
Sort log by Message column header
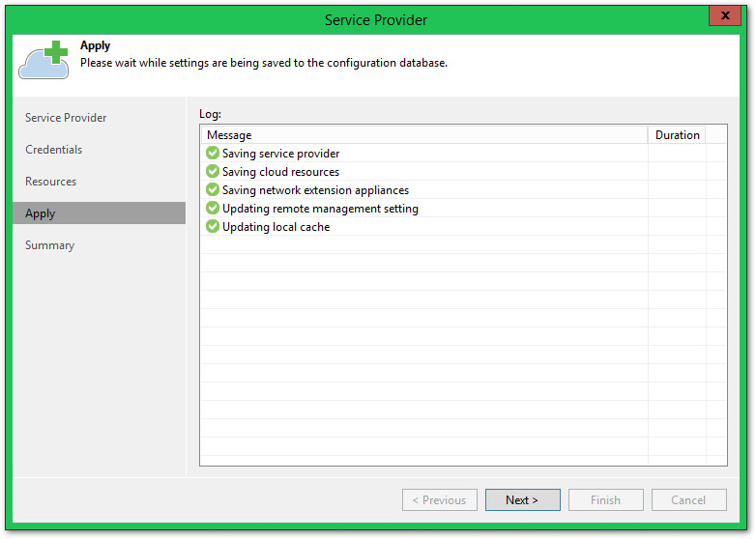pyautogui.click(x=422, y=135)
